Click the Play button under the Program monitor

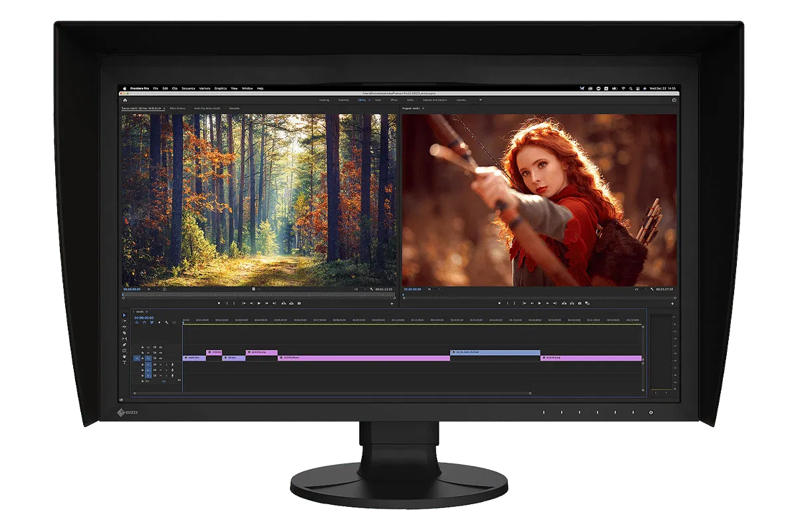[539, 303]
